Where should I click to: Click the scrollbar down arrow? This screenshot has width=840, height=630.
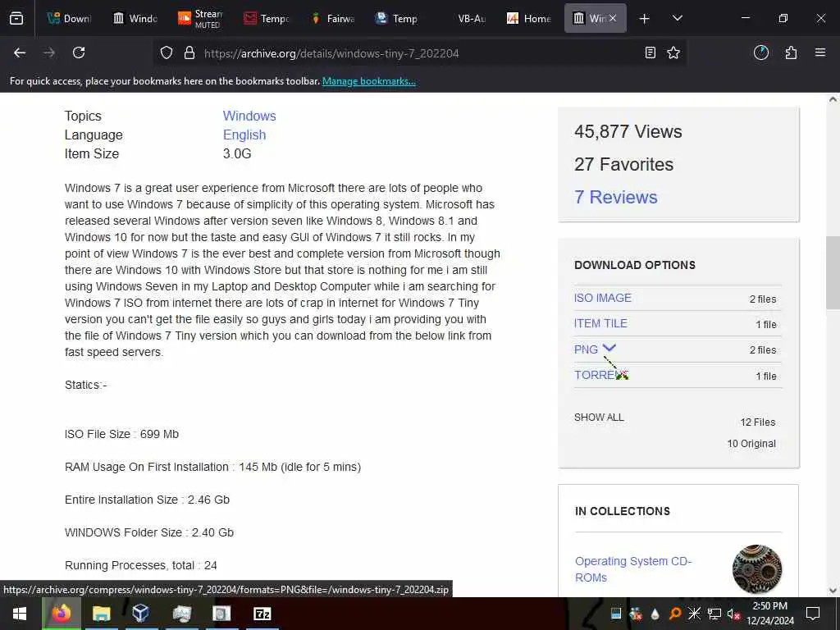click(x=833, y=591)
